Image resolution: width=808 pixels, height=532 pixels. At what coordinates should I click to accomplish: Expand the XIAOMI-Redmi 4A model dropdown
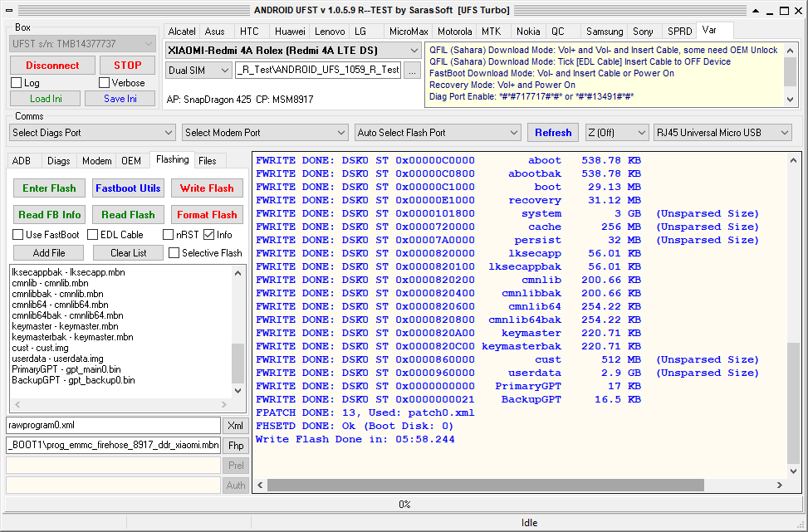(x=292, y=51)
